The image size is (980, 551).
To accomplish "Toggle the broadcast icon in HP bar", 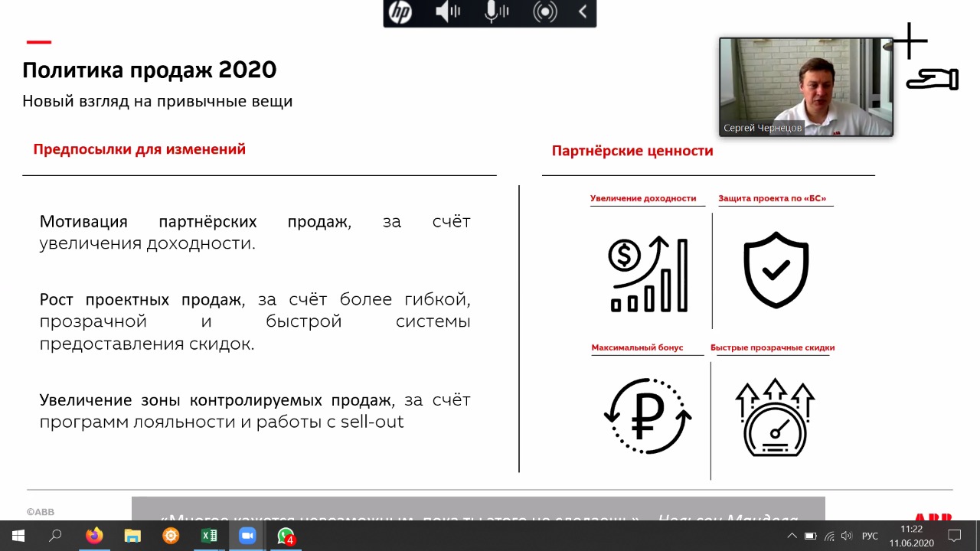I will pyautogui.click(x=545, y=13).
